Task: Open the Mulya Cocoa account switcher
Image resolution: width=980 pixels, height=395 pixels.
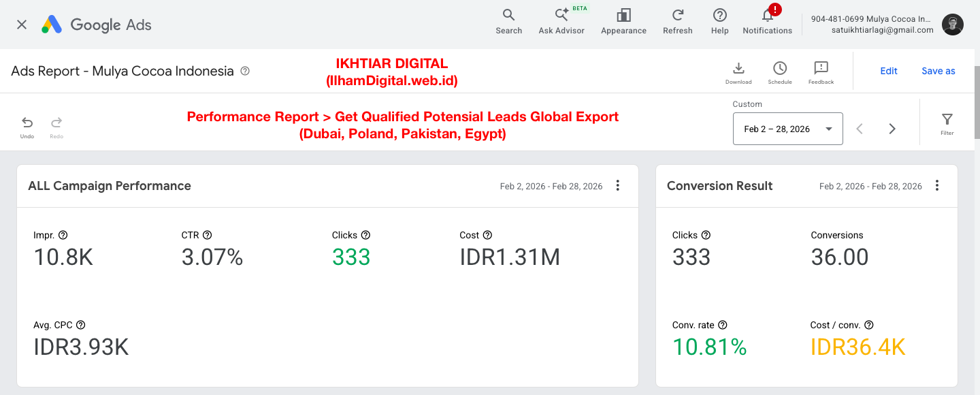Action: (872, 25)
